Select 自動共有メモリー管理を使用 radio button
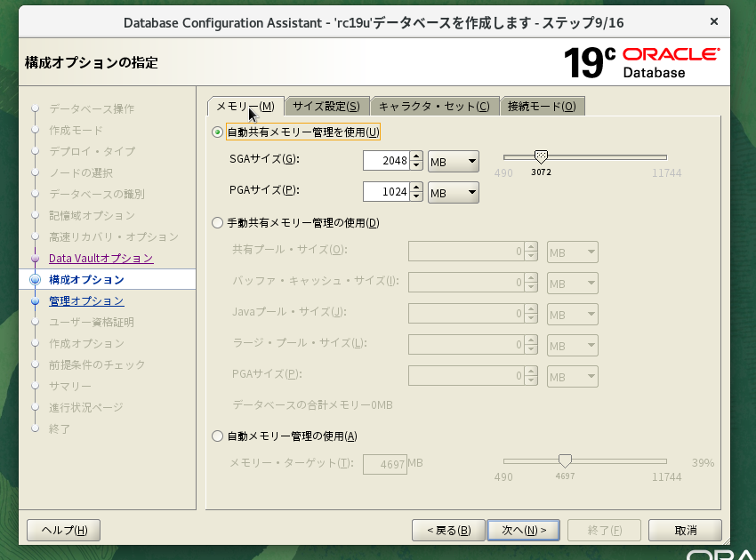 coord(217,132)
